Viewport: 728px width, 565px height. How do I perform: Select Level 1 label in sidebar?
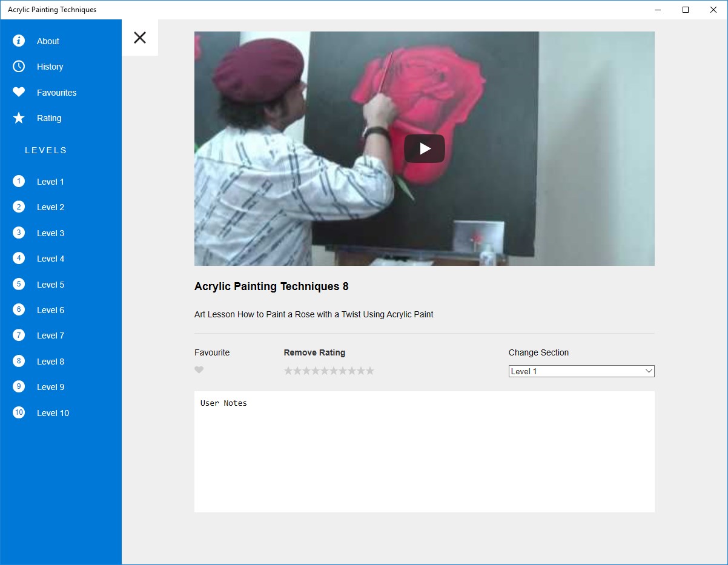[50, 182]
